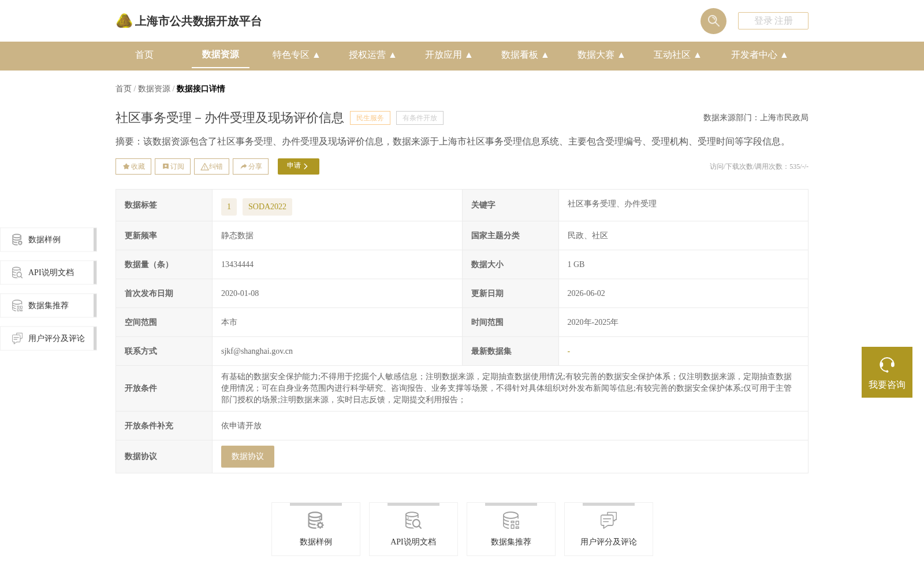Expand the 互动社区 menu

pos(677,55)
